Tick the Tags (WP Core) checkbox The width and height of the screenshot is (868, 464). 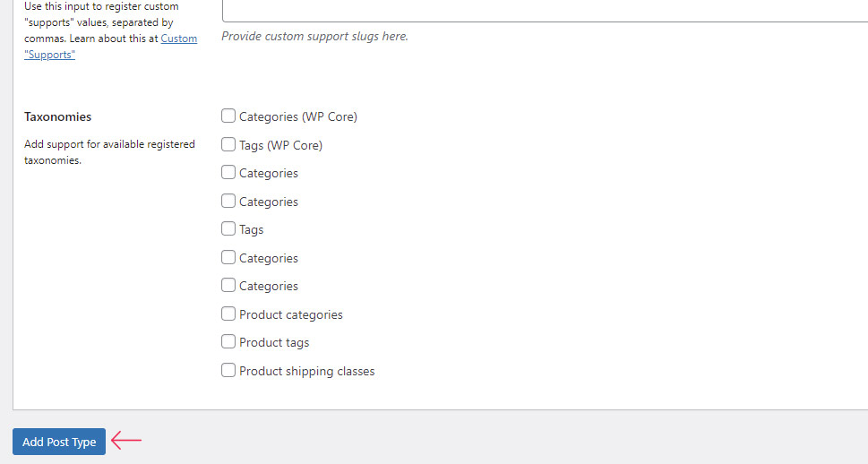coord(228,144)
